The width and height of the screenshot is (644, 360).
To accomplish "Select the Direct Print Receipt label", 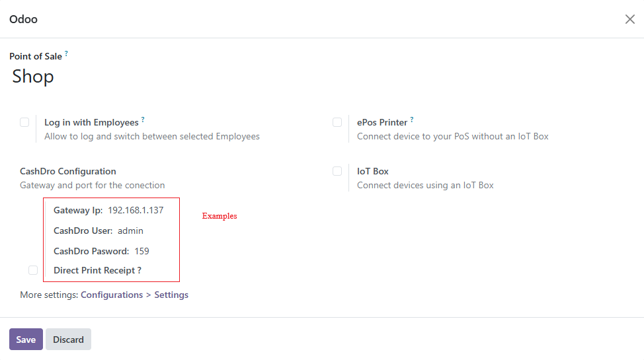I will [97, 271].
